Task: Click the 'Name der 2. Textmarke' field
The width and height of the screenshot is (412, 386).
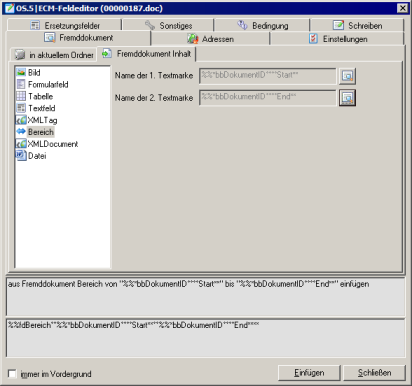Action: point(268,98)
